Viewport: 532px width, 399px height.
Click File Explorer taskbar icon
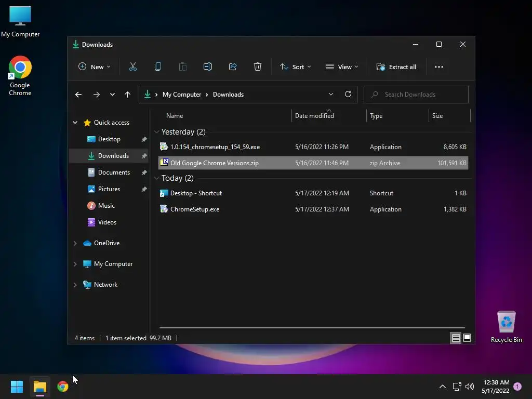point(39,387)
